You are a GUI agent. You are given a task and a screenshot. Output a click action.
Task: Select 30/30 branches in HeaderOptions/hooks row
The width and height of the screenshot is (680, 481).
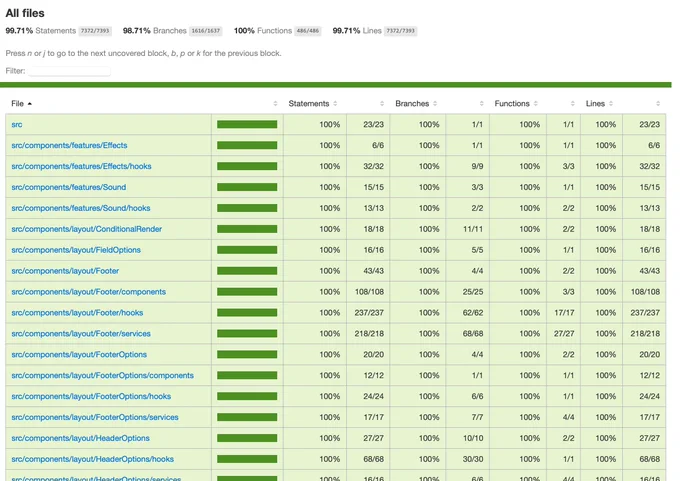tap(473, 459)
